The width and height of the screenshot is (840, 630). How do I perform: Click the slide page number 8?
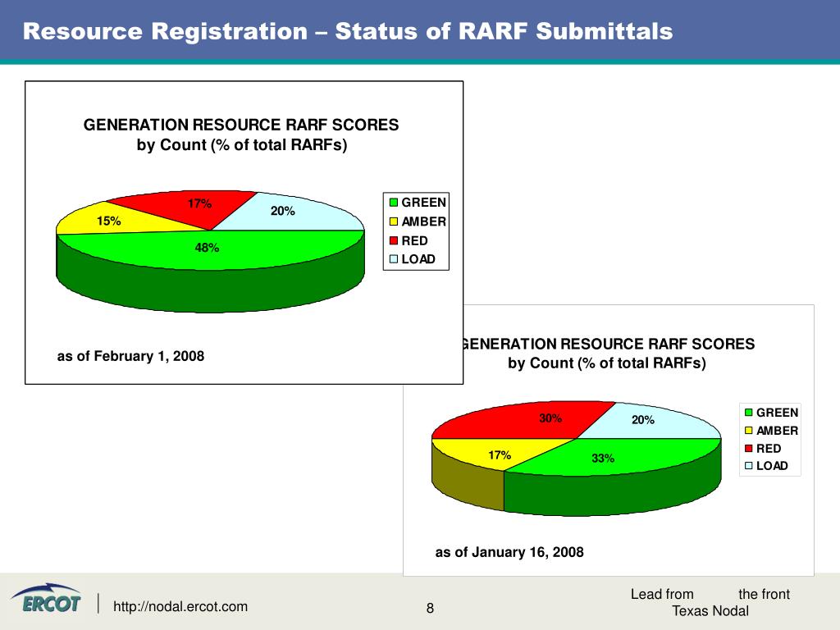pos(430,608)
